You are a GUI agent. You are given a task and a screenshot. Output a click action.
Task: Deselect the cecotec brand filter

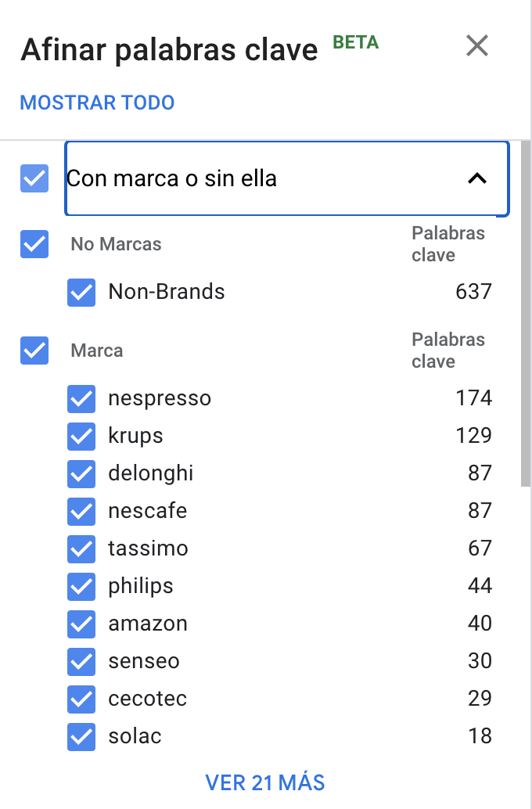[x=81, y=699]
